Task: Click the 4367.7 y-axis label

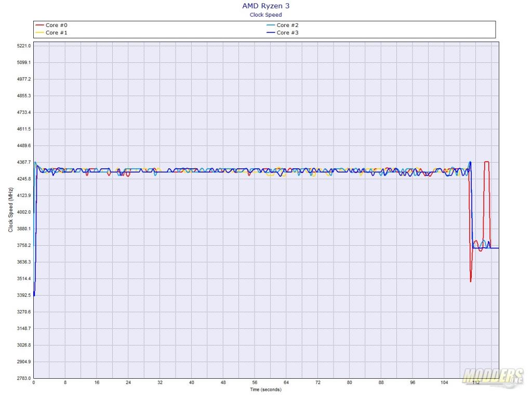Action: point(24,162)
